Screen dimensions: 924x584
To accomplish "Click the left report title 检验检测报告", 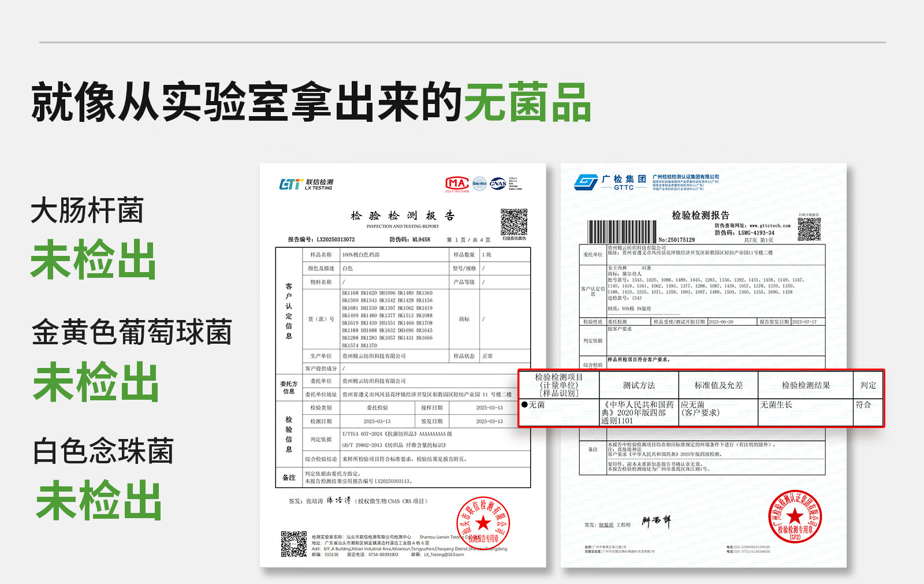I will [x=403, y=215].
